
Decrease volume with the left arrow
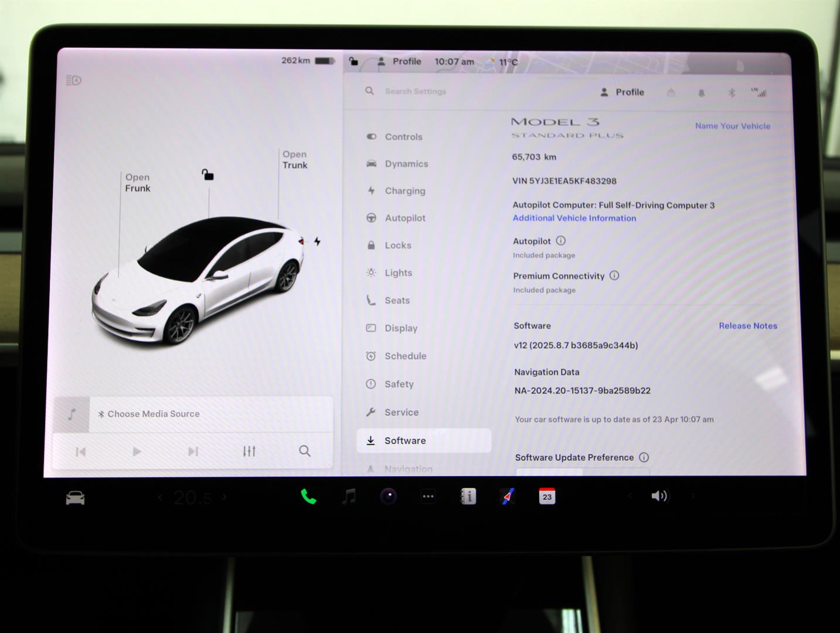click(x=630, y=496)
